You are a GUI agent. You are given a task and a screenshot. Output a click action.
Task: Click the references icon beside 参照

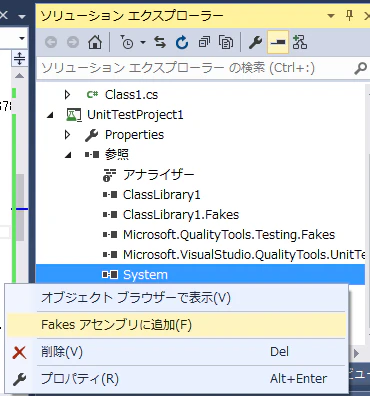(92, 155)
